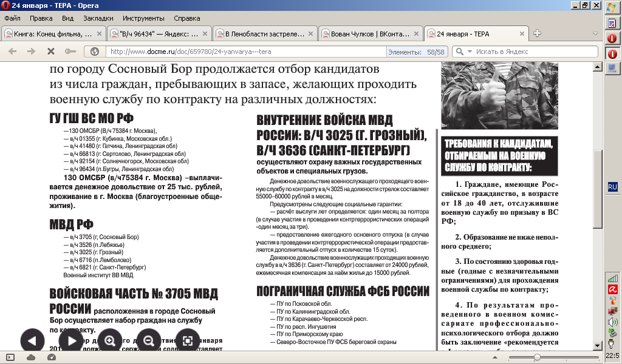Close the 'Вован Чулков' tab
Viewport: 622px width, 364px height.
pyautogui.click(x=417, y=34)
